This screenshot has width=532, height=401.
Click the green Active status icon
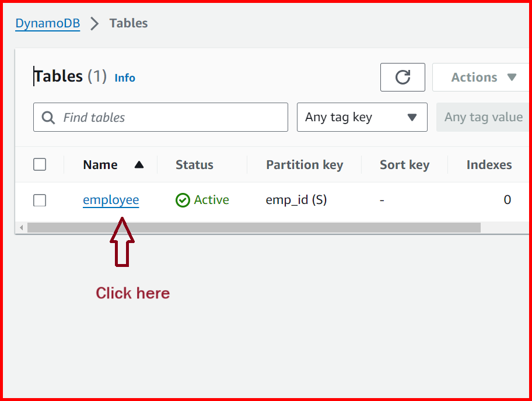(183, 200)
